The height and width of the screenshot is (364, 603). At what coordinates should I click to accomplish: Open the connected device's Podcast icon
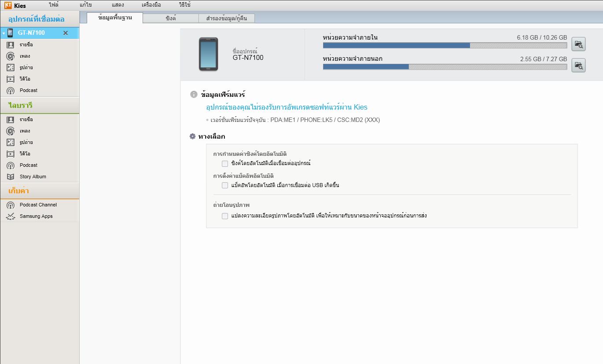(11, 91)
